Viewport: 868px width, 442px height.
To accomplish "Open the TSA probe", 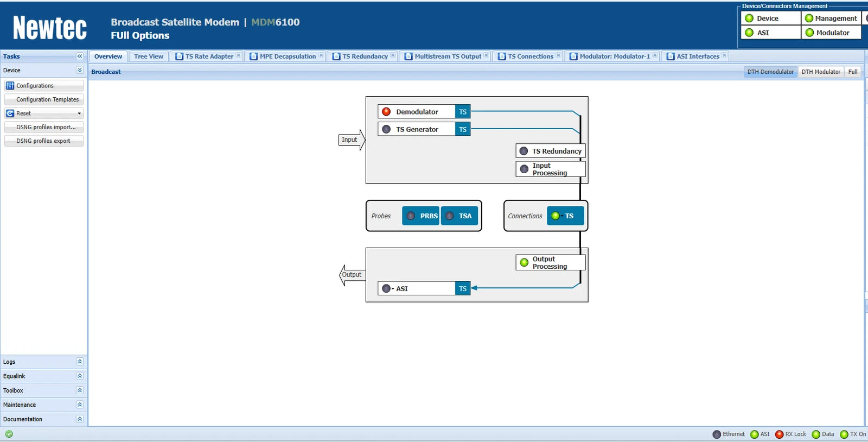I will 459,216.
